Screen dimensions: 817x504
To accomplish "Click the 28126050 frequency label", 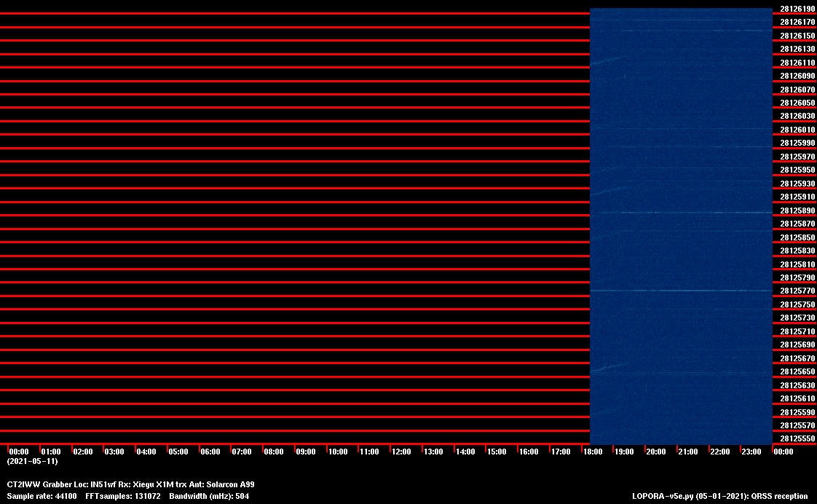I will coord(797,103).
